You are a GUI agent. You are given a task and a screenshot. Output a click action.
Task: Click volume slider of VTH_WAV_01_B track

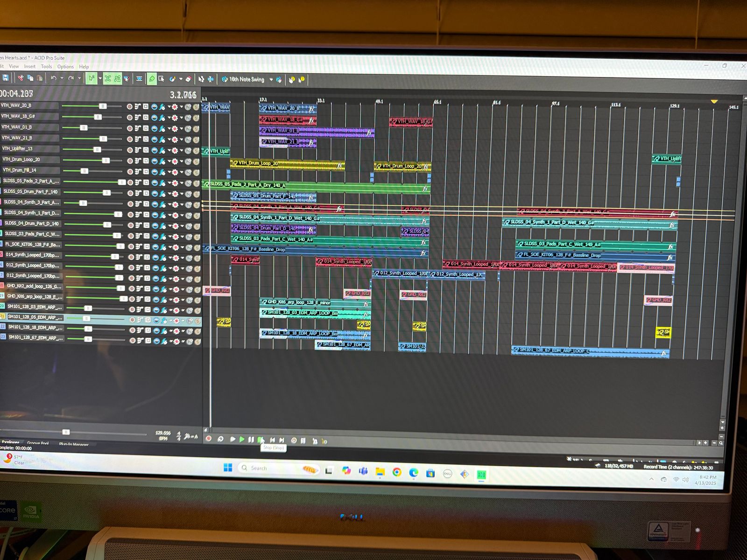tap(84, 128)
